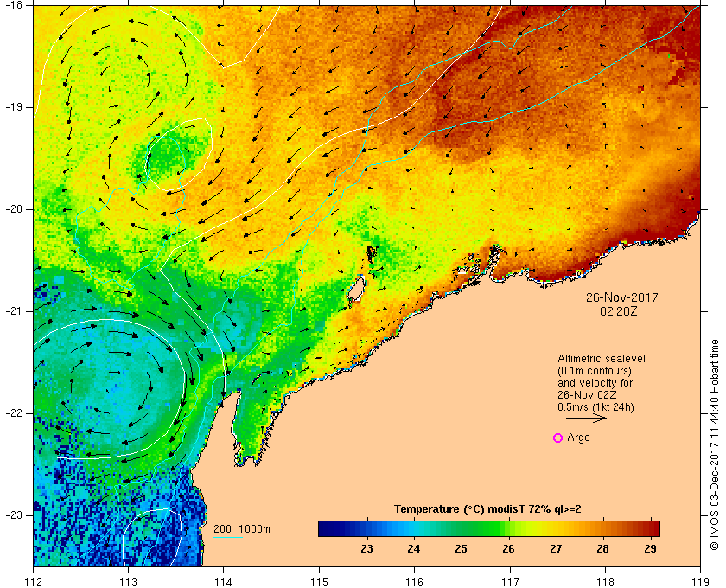
Task: Click the '200 1000m' depth contour label
Action: (x=242, y=529)
